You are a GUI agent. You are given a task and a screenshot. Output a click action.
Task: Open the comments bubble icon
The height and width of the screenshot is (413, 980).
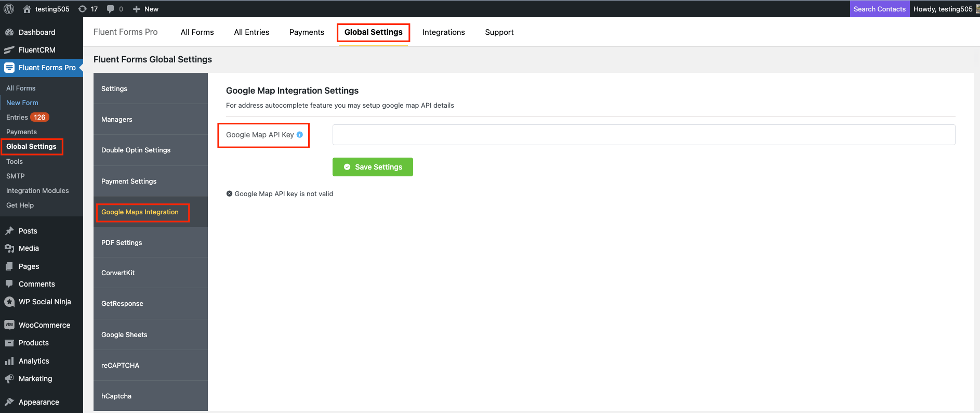pos(110,9)
